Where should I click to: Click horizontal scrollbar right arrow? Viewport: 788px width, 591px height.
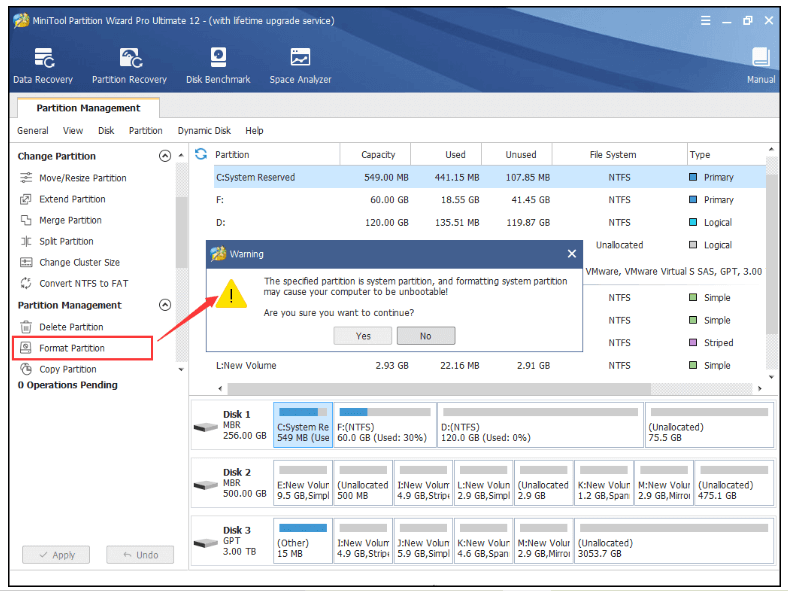(759, 388)
